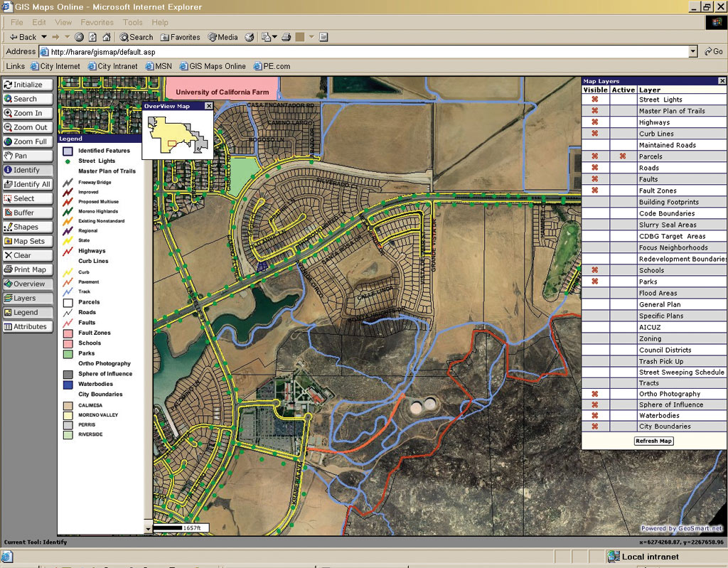The height and width of the screenshot is (568, 728).
Task: Click Fault Zones legend color swatch
Action: pyautogui.click(x=68, y=333)
